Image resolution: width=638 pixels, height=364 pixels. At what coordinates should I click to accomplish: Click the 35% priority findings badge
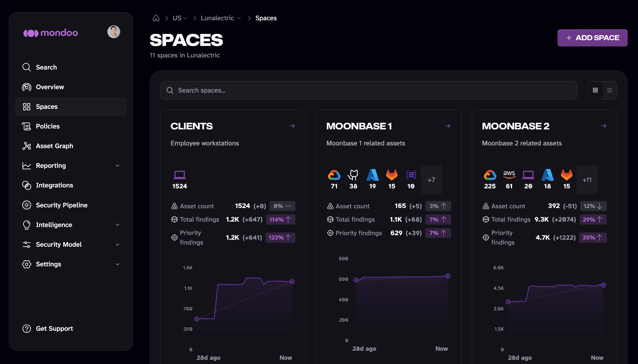(x=593, y=238)
